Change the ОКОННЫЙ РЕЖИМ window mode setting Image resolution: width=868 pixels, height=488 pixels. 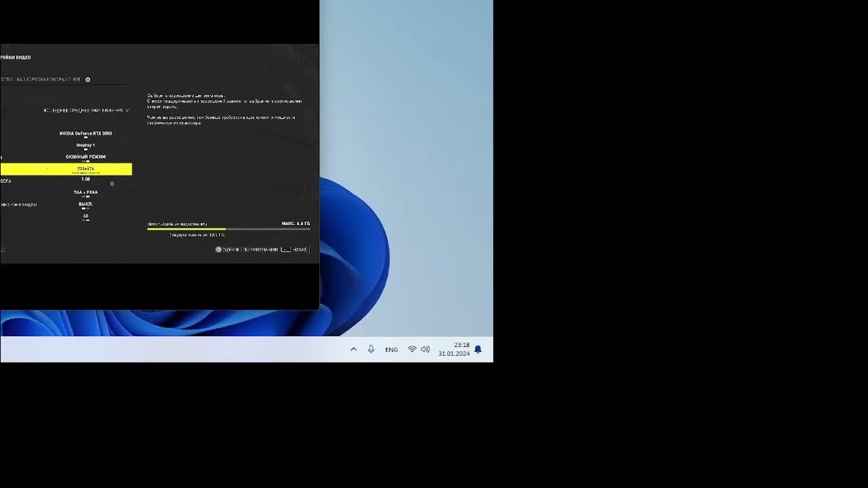click(x=85, y=157)
